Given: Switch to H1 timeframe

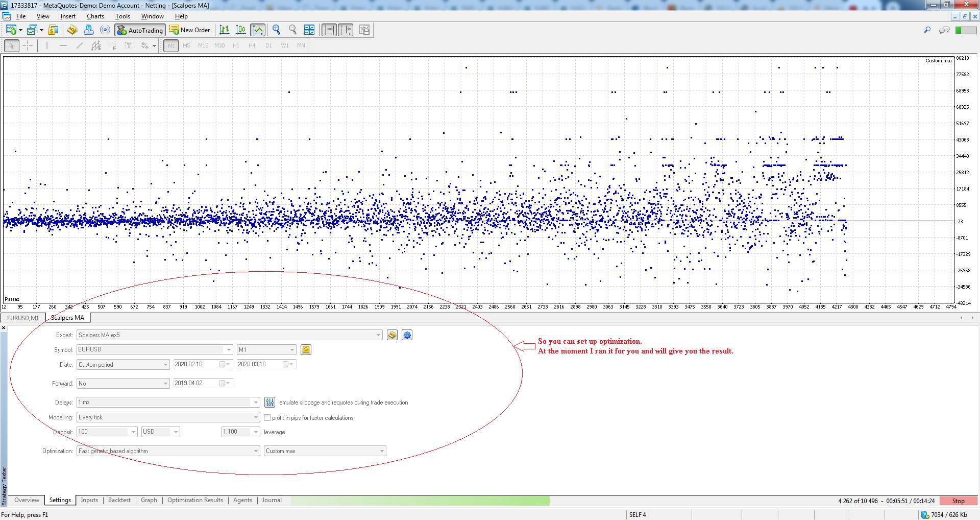Looking at the screenshot, I should [x=236, y=46].
